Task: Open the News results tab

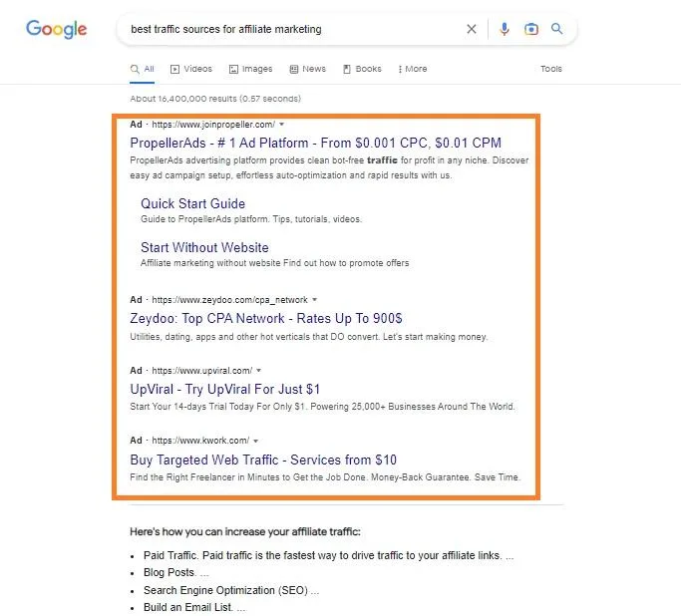Action: click(x=307, y=69)
